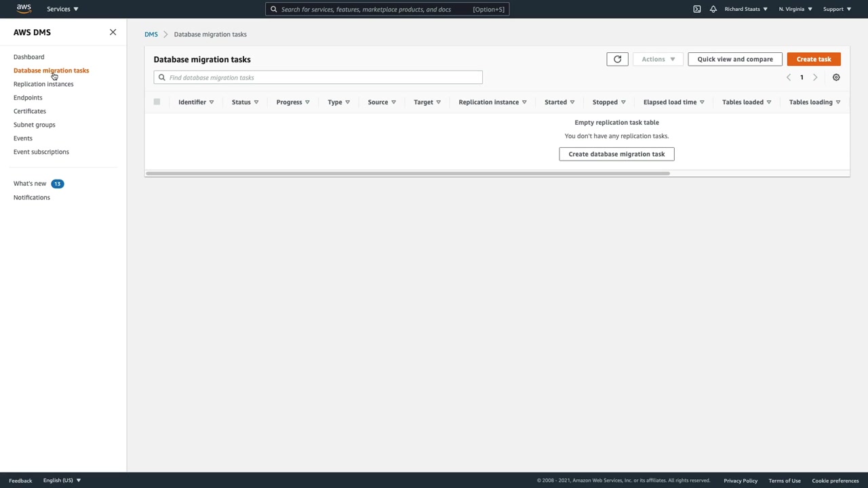Click the page number 1 indicator

802,77
